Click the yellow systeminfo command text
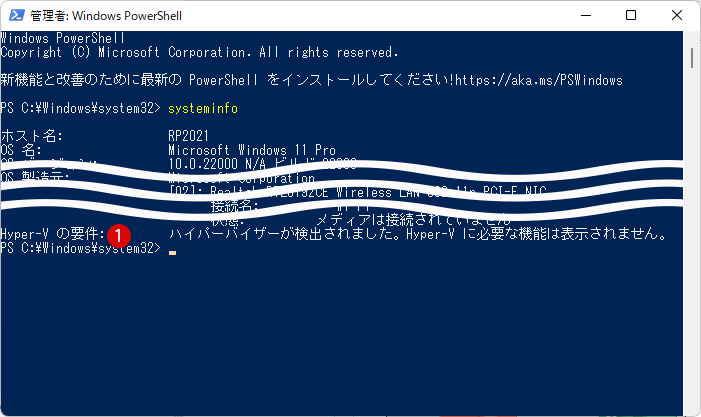 point(203,109)
